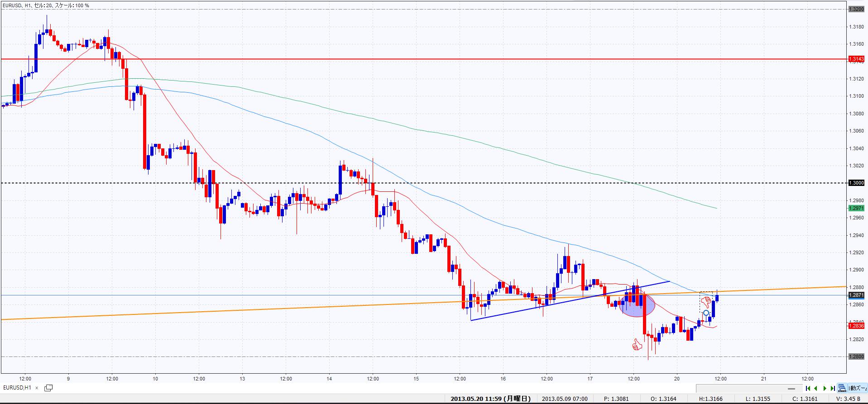Click the red 1.3143 price label
Image resolution: width=868 pixels, height=404 pixels.
(856, 59)
